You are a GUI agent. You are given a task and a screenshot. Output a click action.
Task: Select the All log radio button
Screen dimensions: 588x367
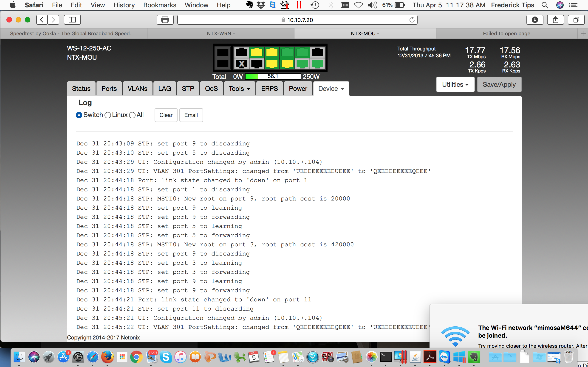tap(132, 115)
